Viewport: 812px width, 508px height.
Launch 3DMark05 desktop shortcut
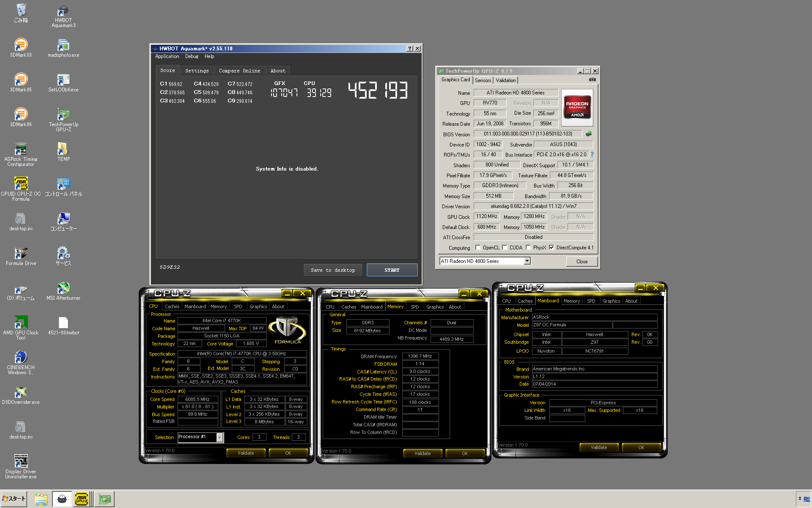[21, 82]
